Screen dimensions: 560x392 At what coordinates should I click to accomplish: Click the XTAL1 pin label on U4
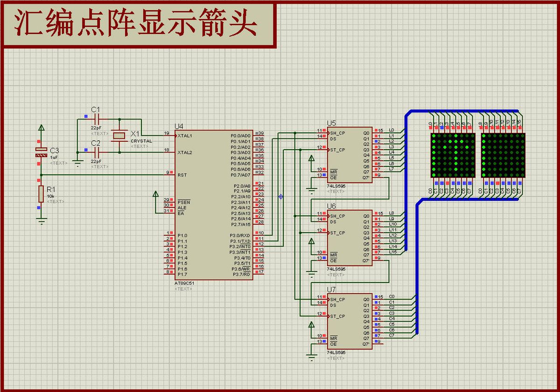[184, 136]
